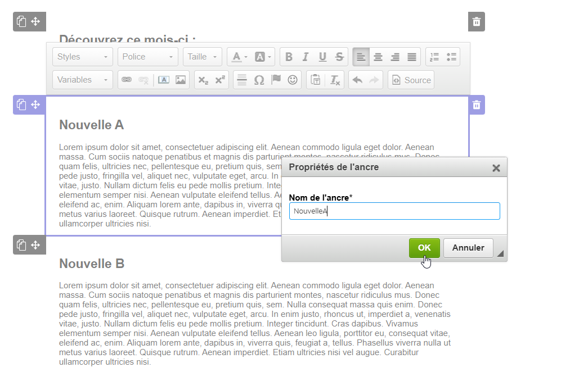The height and width of the screenshot is (372, 588).
Task: Enable justified text alignment
Action: pos(412,57)
